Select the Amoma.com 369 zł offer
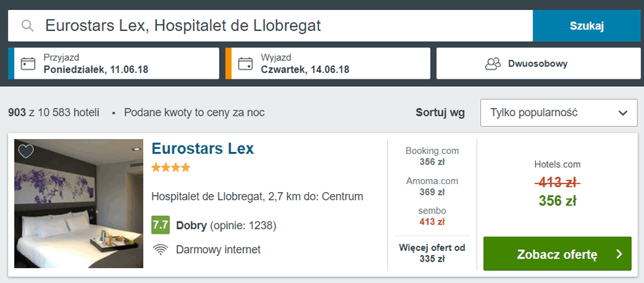 pyautogui.click(x=432, y=186)
